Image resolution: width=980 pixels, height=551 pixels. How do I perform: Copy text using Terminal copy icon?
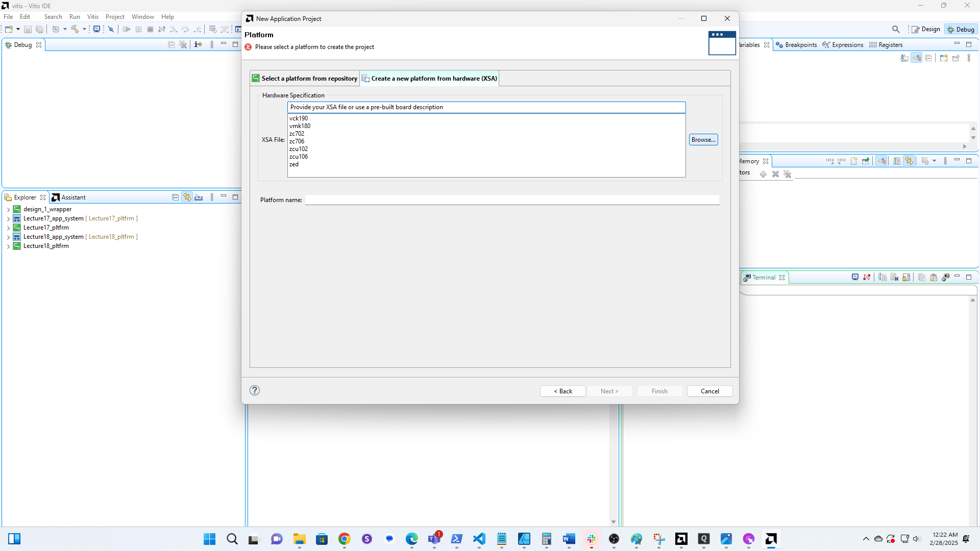(922, 277)
